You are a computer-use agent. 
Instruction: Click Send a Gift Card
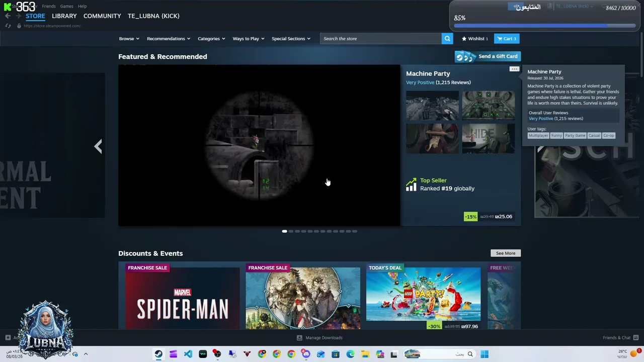[x=488, y=56]
